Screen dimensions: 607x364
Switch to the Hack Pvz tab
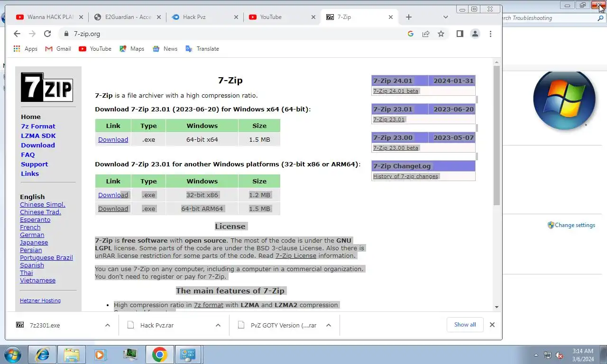pyautogui.click(x=205, y=17)
